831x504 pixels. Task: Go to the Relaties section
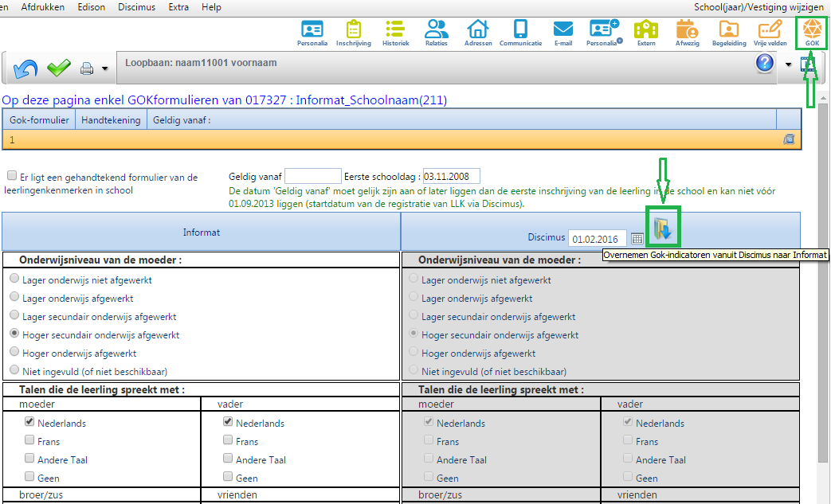pos(436,33)
